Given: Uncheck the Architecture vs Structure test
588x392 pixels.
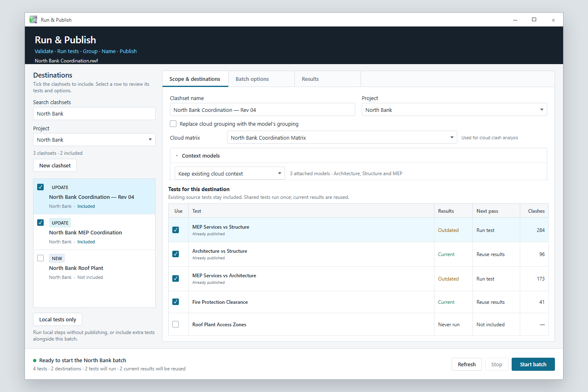Looking at the screenshot, I should (176, 254).
